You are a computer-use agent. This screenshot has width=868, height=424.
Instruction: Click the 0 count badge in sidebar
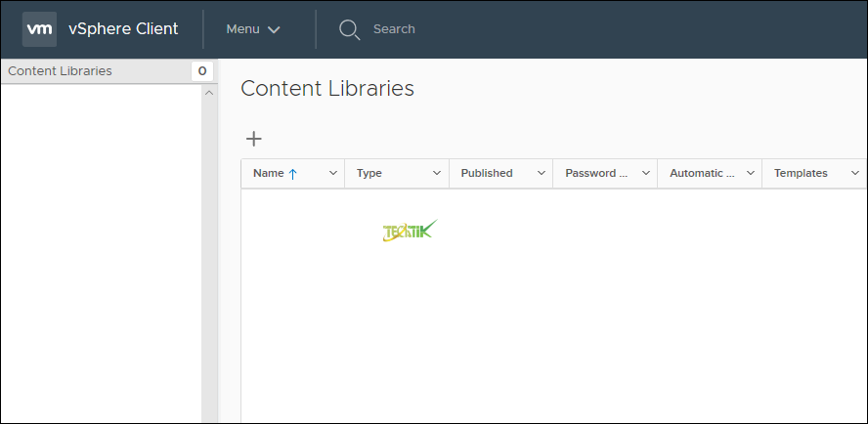click(x=202, y=71)
